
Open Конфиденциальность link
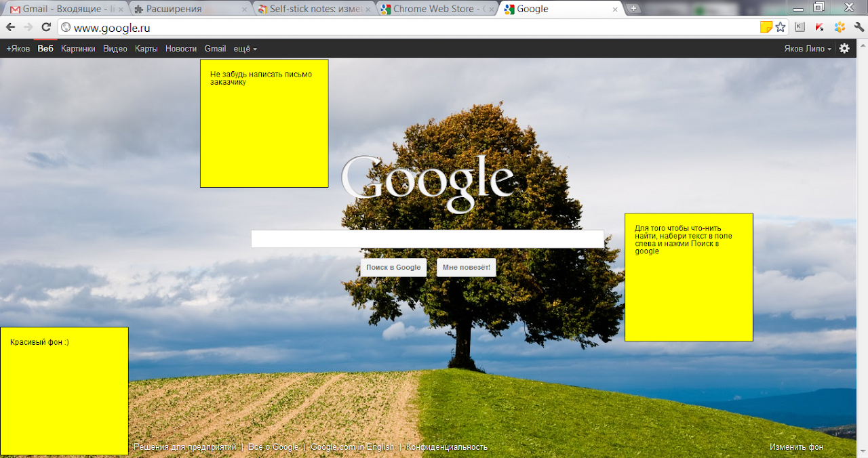pyautogui.click(x=447, y=447)
